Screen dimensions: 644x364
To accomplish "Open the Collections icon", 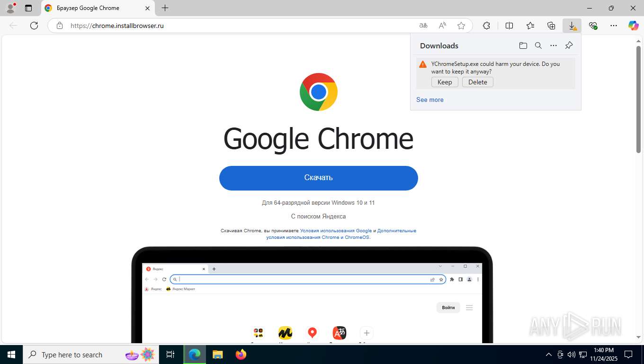I will click(x=551, y=26).
